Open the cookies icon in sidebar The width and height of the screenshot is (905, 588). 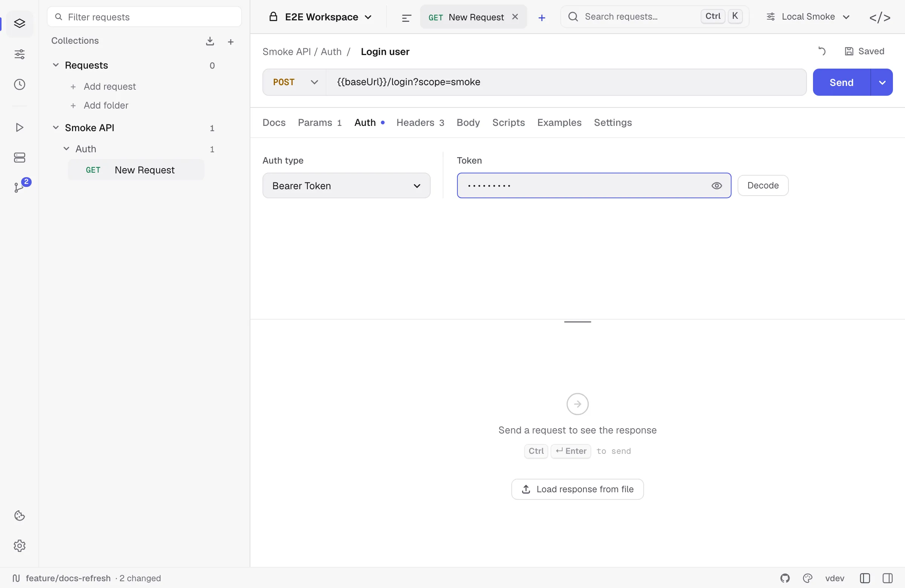coord(19,515)
